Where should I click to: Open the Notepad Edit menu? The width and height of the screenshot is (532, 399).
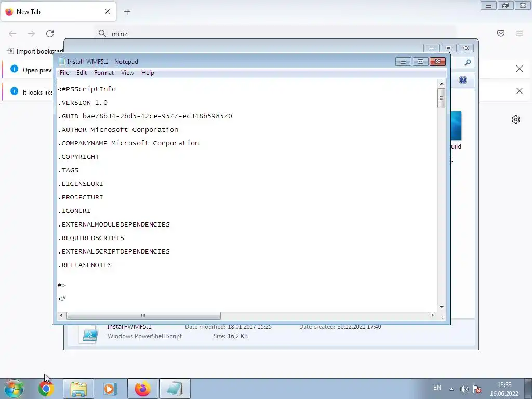point(82,73)
